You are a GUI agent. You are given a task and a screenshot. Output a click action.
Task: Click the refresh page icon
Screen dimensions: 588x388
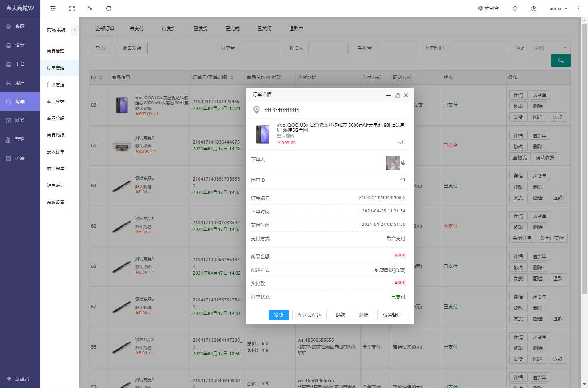click(x=108, y=8)
